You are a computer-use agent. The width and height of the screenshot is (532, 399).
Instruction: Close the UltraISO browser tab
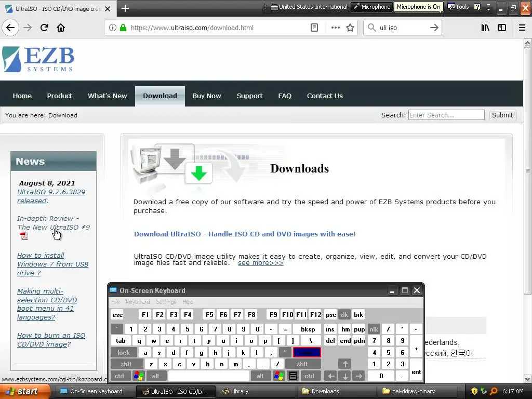click(108, 9)
